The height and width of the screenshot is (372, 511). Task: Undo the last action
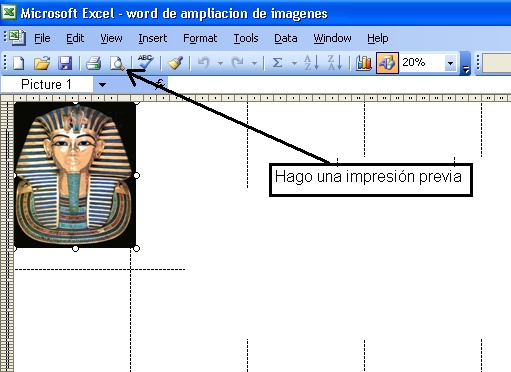pos(204,62)
